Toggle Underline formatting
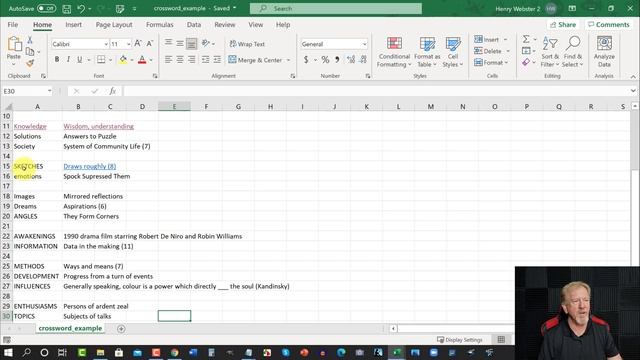 80,60
